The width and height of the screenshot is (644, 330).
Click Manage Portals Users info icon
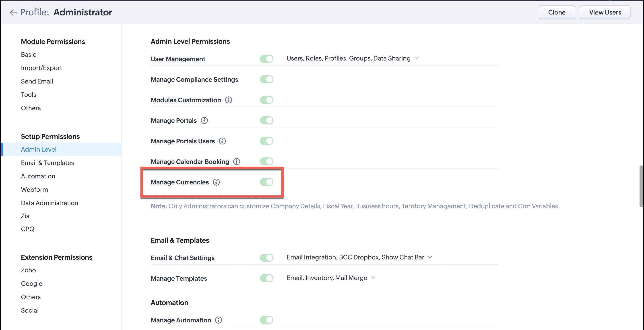click(222, 141)
